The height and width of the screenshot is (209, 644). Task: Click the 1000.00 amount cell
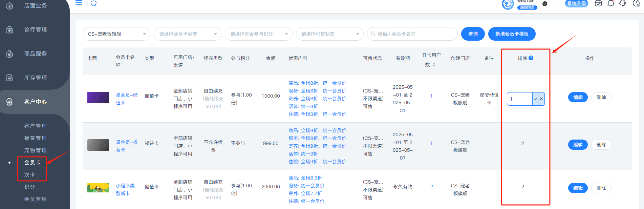tap(271, 96)
